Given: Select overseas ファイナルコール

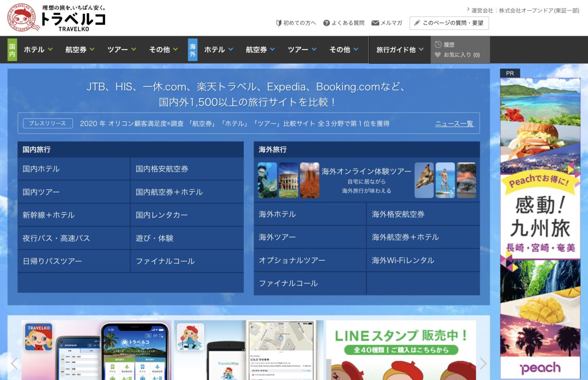Looking at the screenshot, I should [310, 283].
